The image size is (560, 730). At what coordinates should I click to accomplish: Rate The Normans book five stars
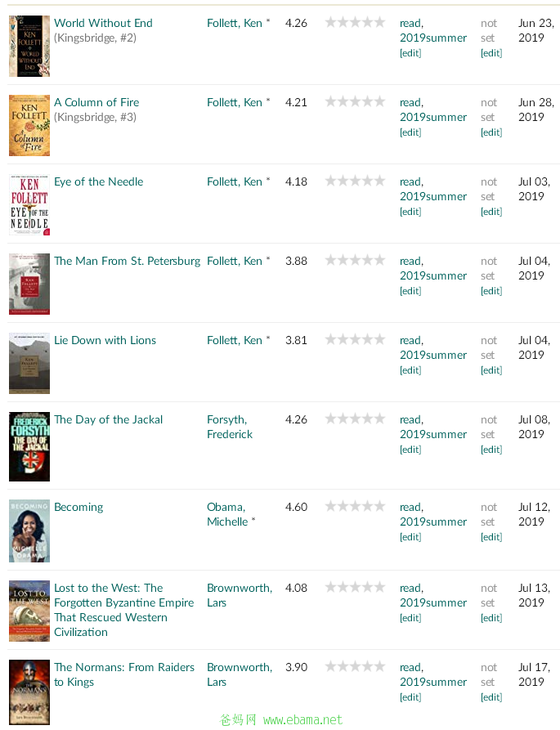click(x=380, y=665)
